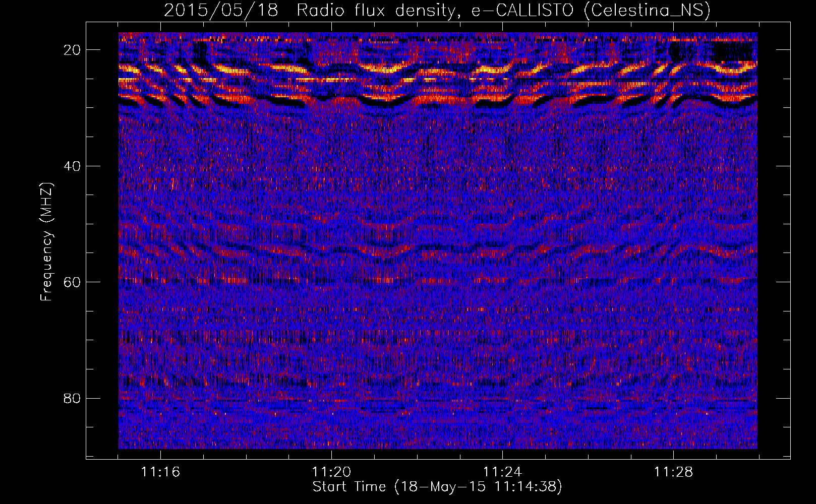Click the 11:20 time axis label
Image resolution: width=816 pixels, height=504 pixels.
(x=331, y=472)
